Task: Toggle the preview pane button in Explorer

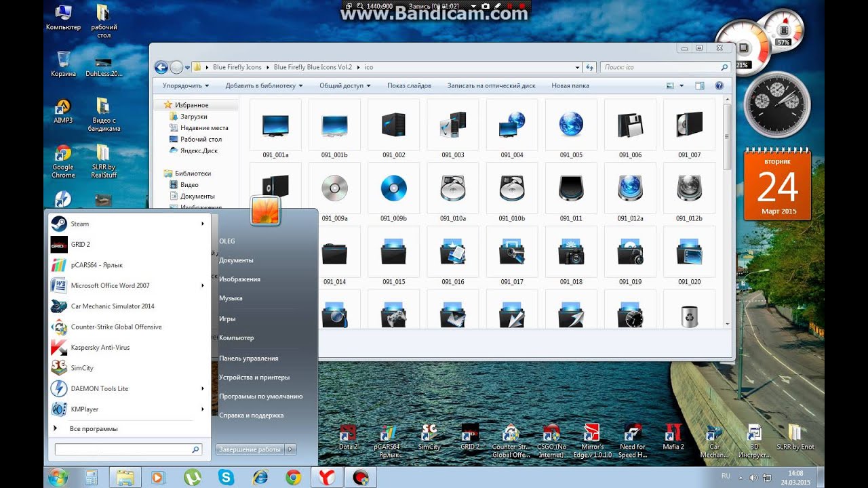Action: click(700, 86)
